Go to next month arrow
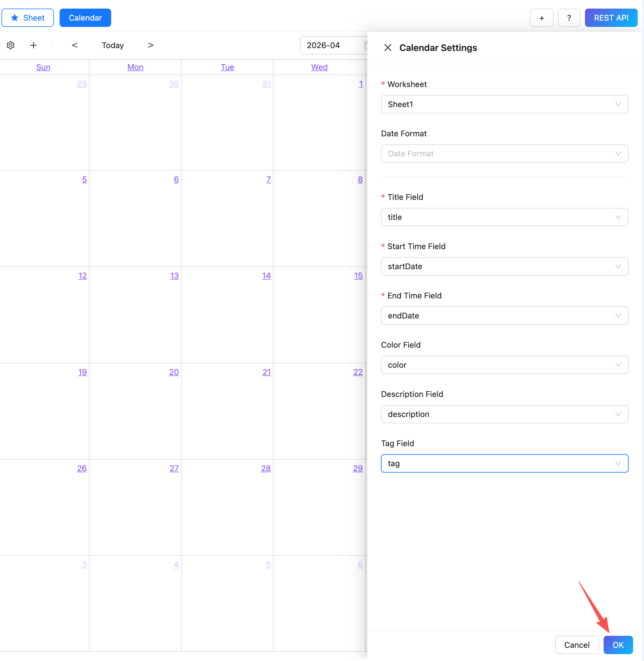The height and width of the screenshot is (661, 644). pyautogui.click(x=150, y=45)
